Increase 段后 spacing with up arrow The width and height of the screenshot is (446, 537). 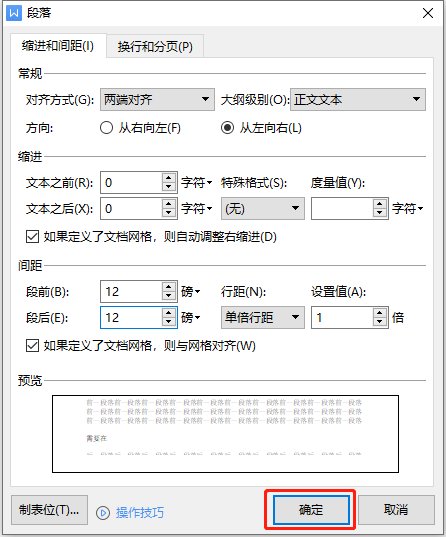pos(169,313)
